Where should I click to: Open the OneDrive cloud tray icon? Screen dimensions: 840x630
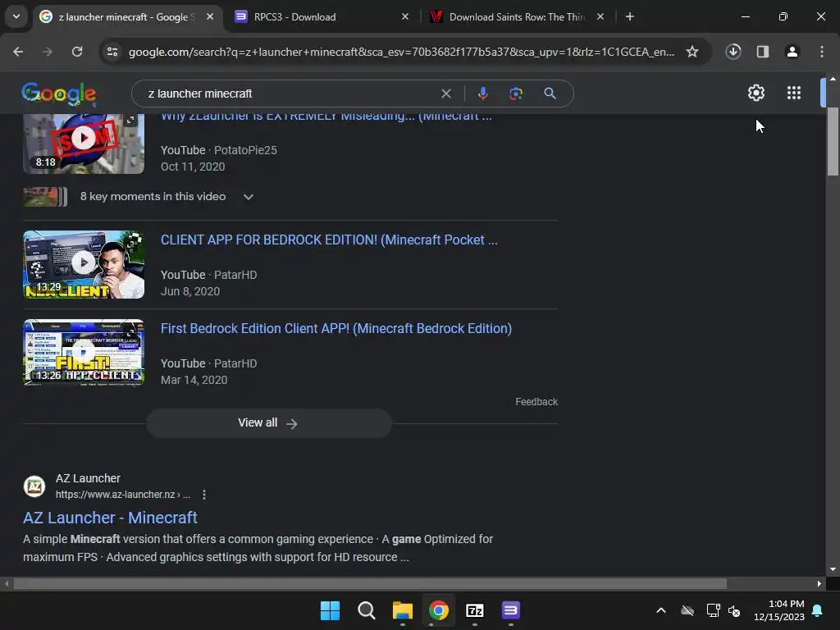tap(687, 610)
